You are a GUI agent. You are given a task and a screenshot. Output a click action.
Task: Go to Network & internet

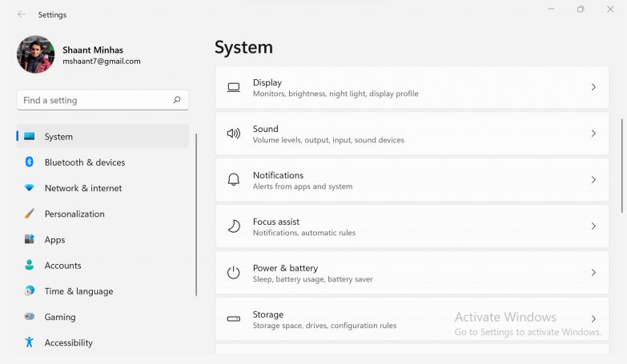pos(102,188)
